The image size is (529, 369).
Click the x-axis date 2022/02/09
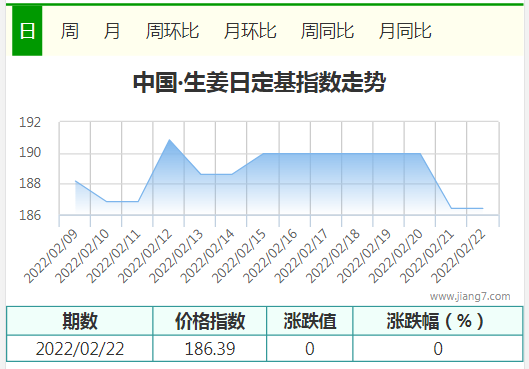click(51, 256)
